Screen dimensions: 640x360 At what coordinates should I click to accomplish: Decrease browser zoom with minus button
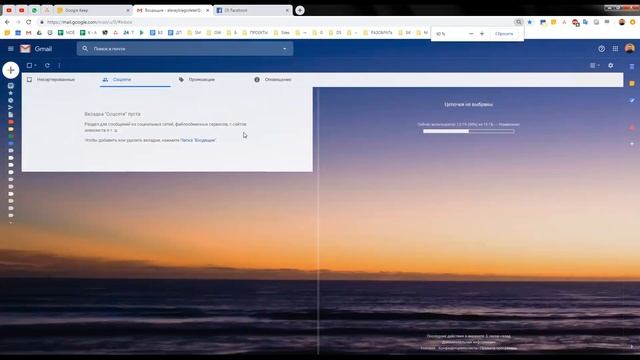[471, 34]
